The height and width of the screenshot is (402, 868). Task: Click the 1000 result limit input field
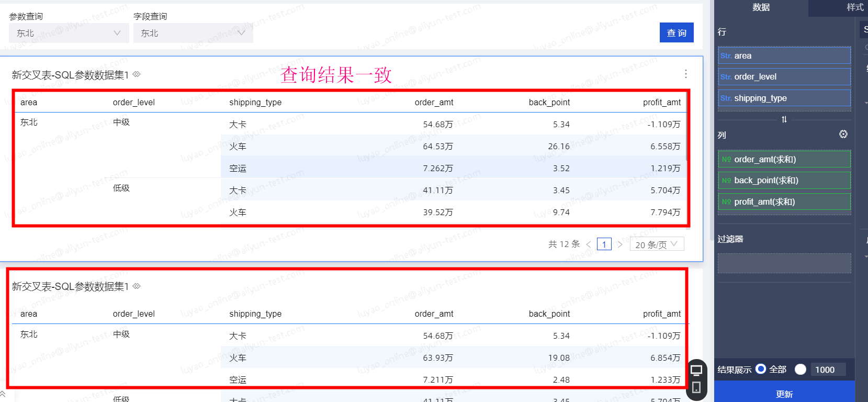(x=827, y=370)
